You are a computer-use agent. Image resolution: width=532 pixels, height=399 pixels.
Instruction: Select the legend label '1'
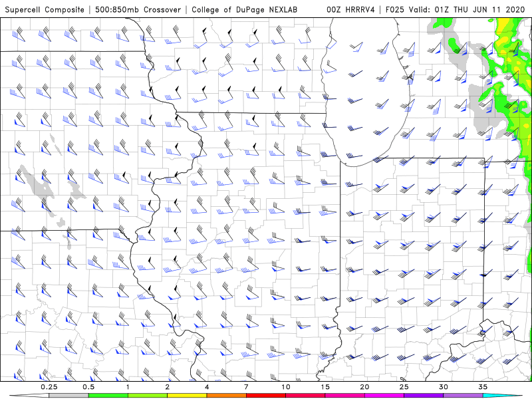tap(128, 387)
